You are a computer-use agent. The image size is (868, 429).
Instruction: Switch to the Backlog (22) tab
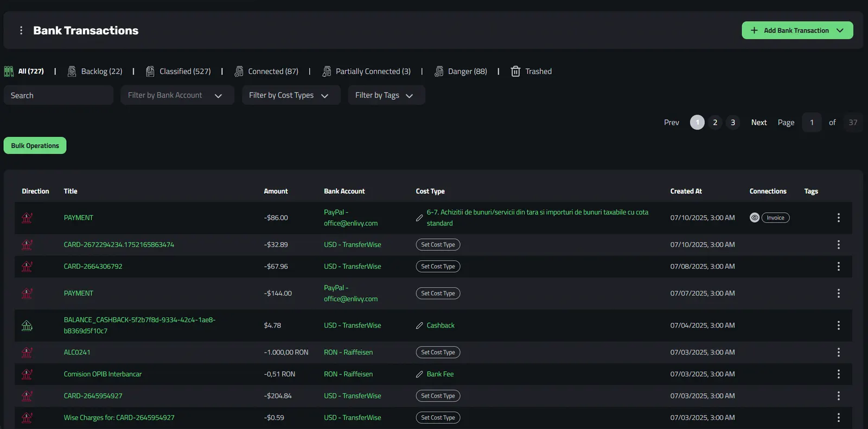pos(95,71)
